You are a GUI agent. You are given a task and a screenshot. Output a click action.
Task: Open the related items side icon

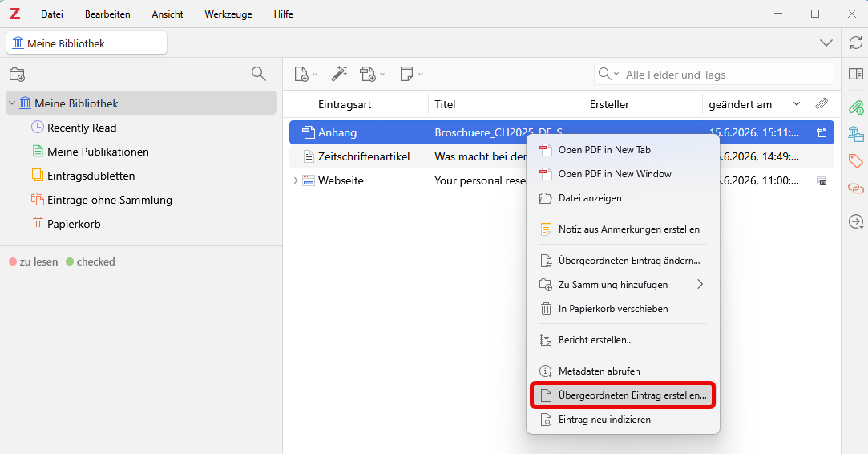pos(856,189)
